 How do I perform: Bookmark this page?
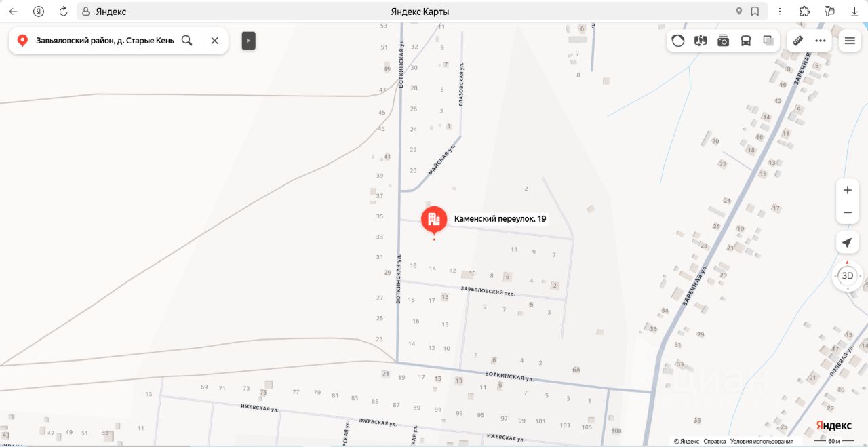coord(755,12)
